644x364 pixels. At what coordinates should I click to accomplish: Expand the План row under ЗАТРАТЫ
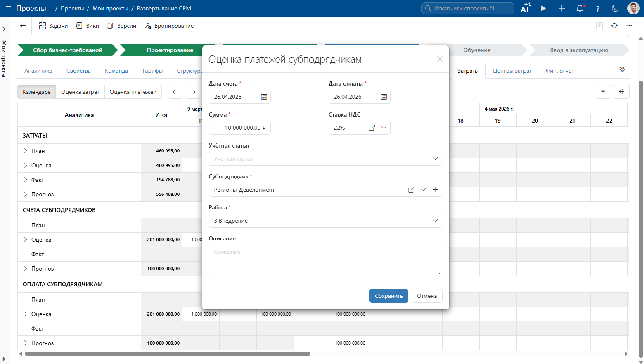point(26,151)
